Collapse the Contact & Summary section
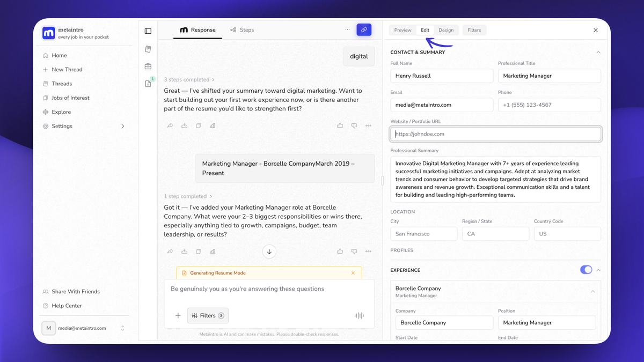The width and height of the screenshot is (644, 362). click(x=598, y=53)
